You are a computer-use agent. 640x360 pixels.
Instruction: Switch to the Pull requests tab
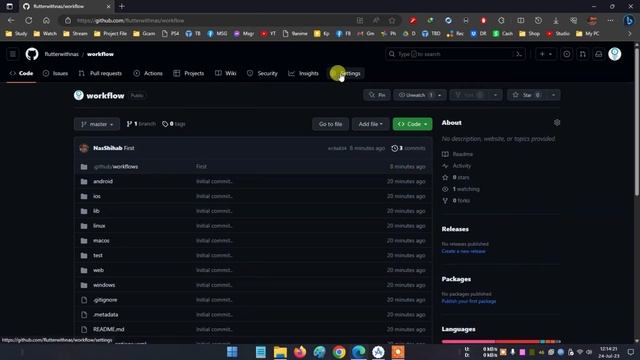(x=100, y=73)
